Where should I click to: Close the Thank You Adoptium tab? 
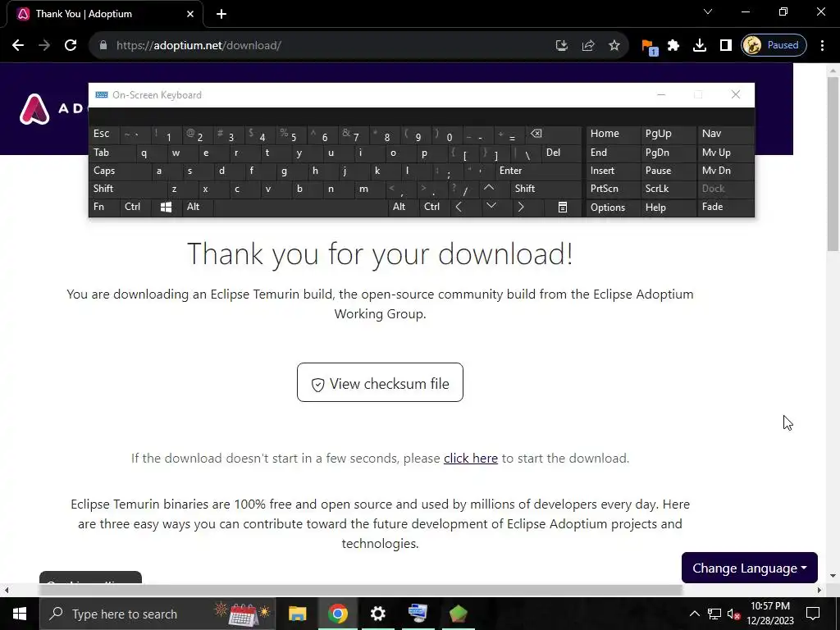(190, 14)
